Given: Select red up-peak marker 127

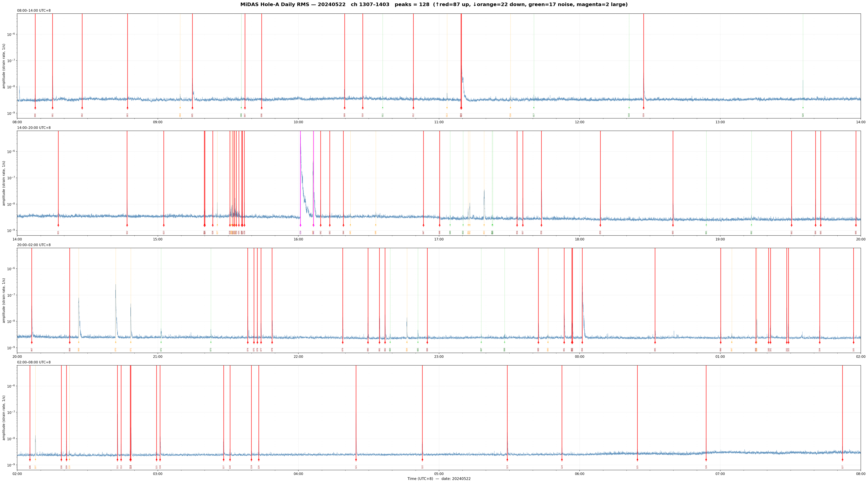Looking at the screenshot, I should click(x=842, y=459).
